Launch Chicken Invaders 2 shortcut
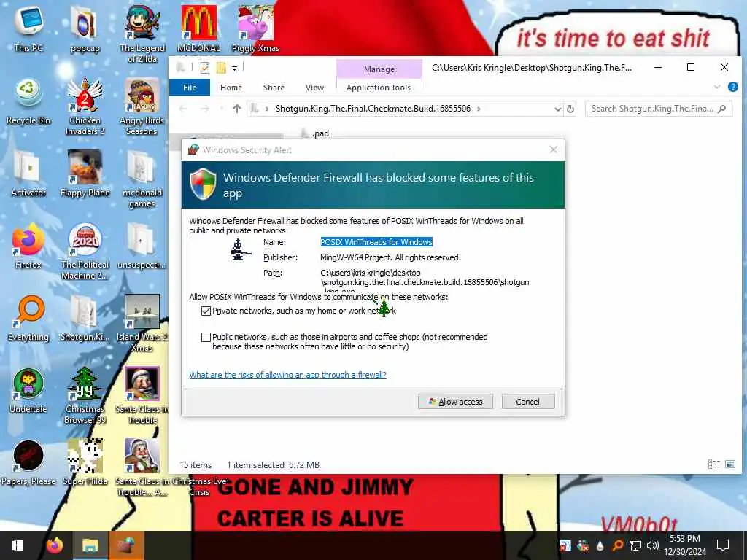 pyautogui.click(x=85, y=106)
